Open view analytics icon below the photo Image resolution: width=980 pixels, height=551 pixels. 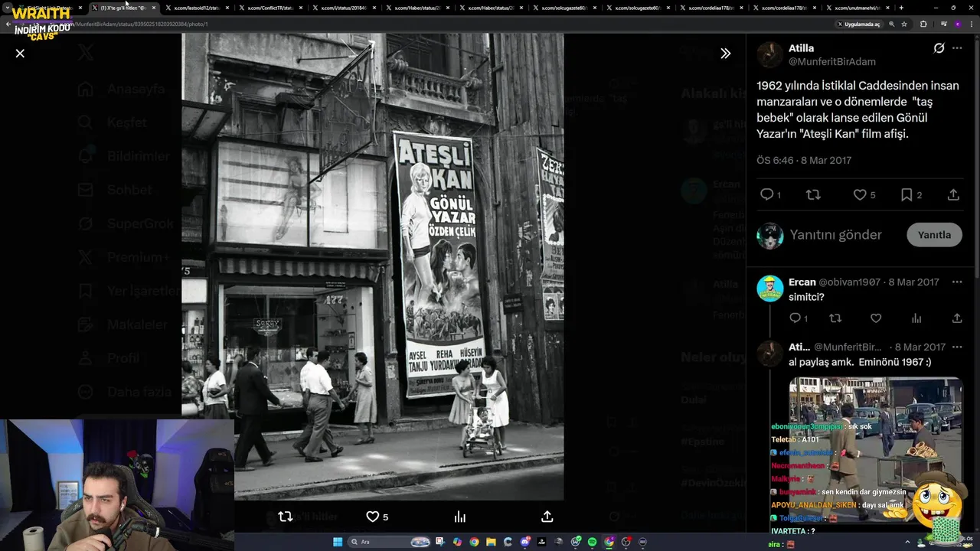459,517
